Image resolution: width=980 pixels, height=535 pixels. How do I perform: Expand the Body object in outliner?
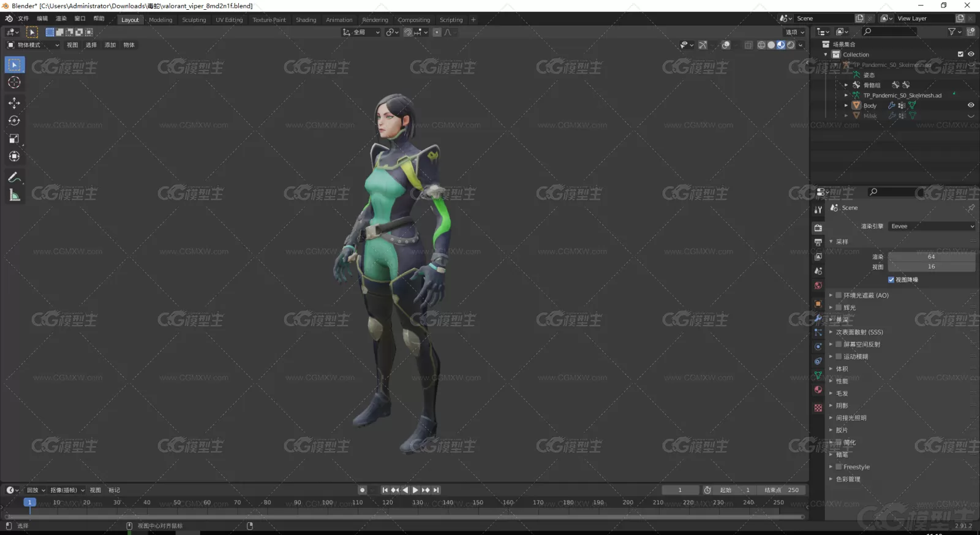846,106
